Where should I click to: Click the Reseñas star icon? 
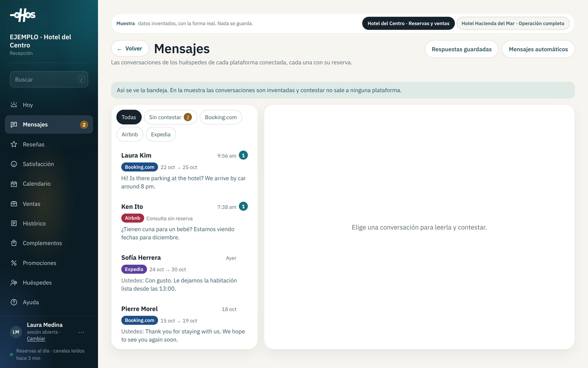14,144
